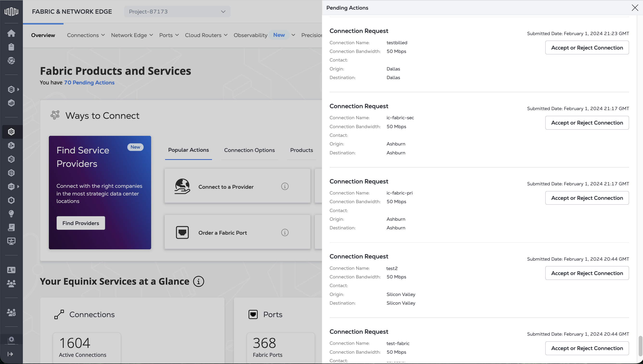The width and height of the screenshot is (643, 364).
Task: Click info icon beside Order a Fabric Port
Action: coord(285,232)
